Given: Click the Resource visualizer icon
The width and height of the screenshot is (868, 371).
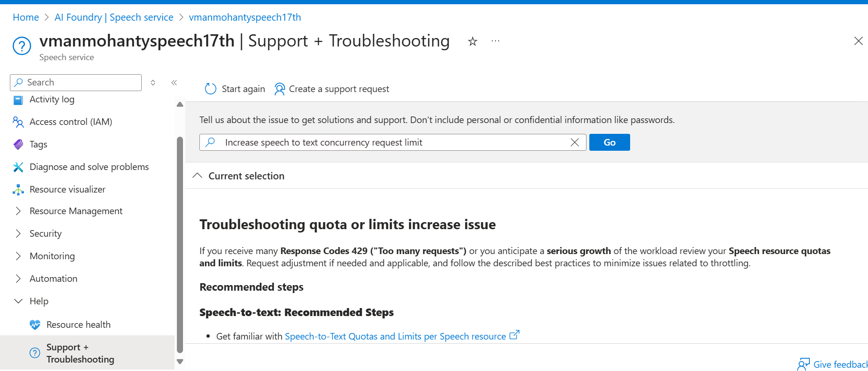Looking at the screenshot, I should tap(18, 190).
